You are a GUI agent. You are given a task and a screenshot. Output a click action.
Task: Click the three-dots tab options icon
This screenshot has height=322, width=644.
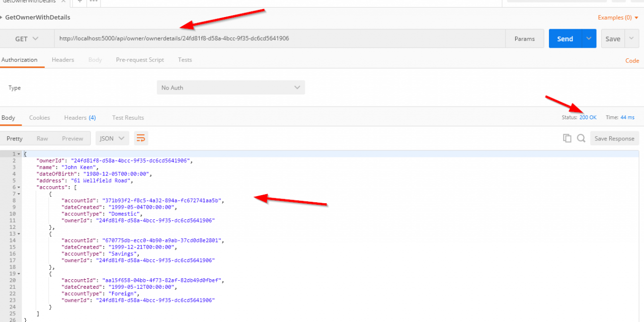click(x=94, y=2)
